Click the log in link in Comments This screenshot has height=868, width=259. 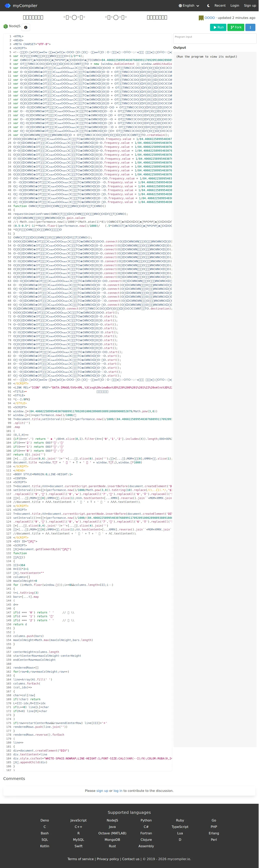pyautogui.click(x=118, y=790)
